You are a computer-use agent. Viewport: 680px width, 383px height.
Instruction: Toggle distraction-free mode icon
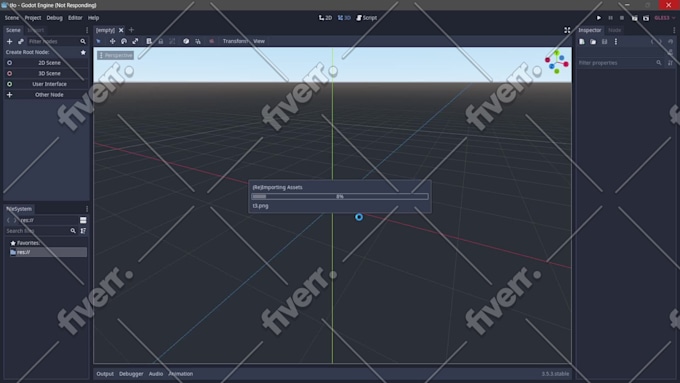[x=567, y=30]
